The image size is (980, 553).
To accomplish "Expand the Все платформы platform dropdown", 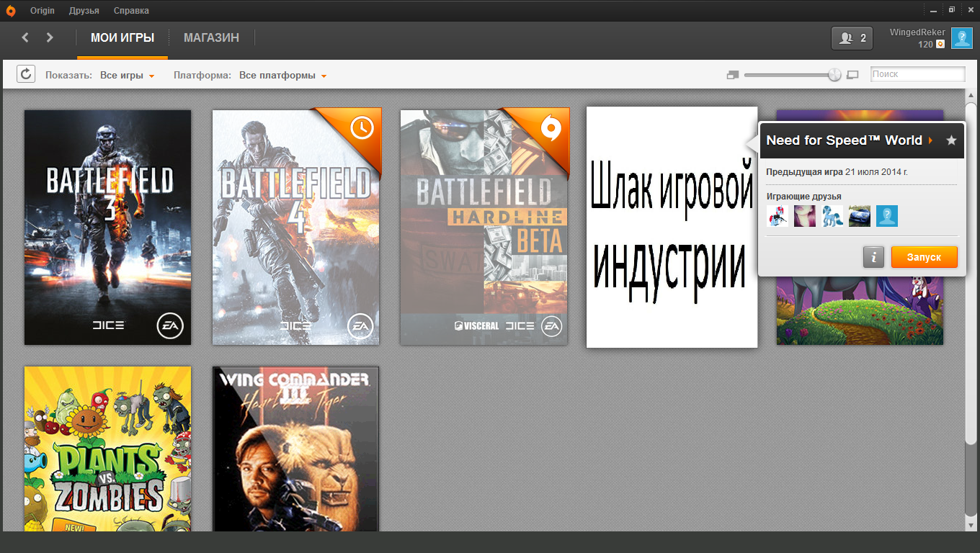I will pos(283,76).
